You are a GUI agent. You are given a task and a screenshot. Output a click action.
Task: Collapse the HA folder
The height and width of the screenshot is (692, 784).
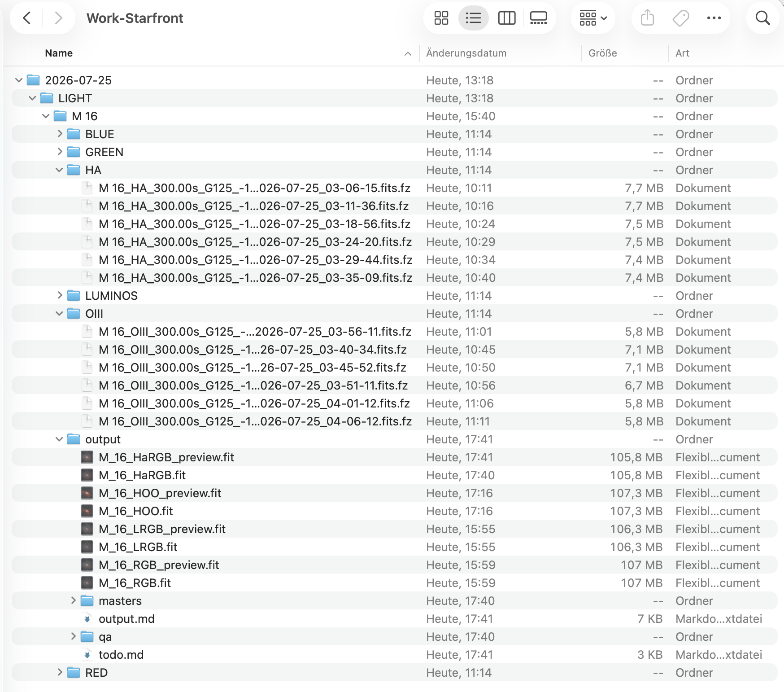point(59,170)
